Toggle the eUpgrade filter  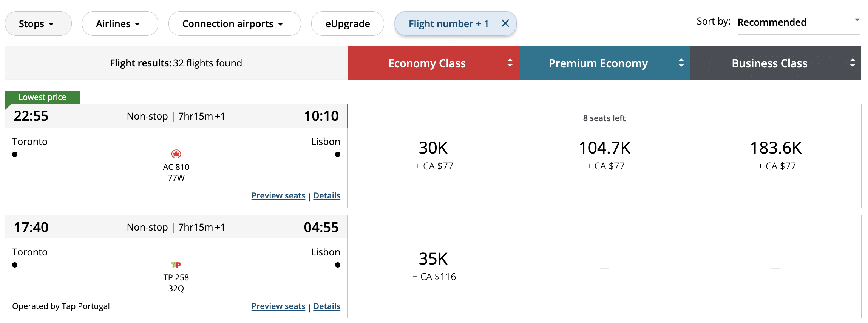pyautogui.click(x=348, y=24)
